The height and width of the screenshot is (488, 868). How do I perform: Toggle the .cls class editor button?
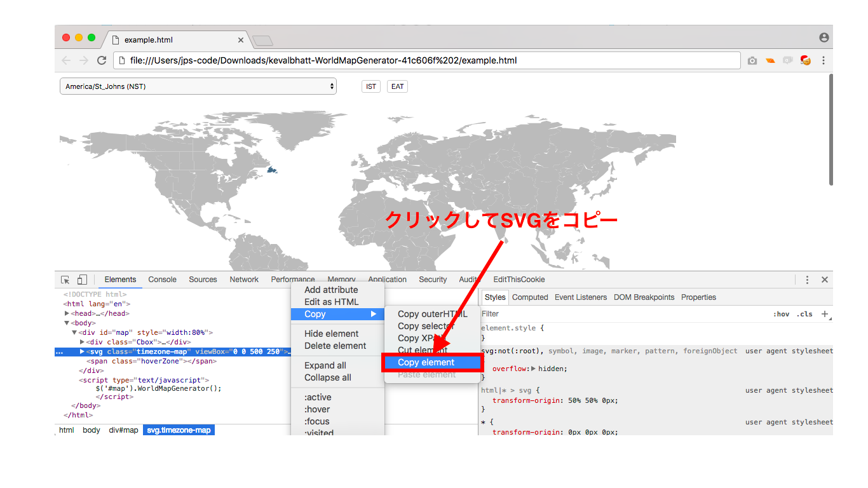(x=805, y=314)
